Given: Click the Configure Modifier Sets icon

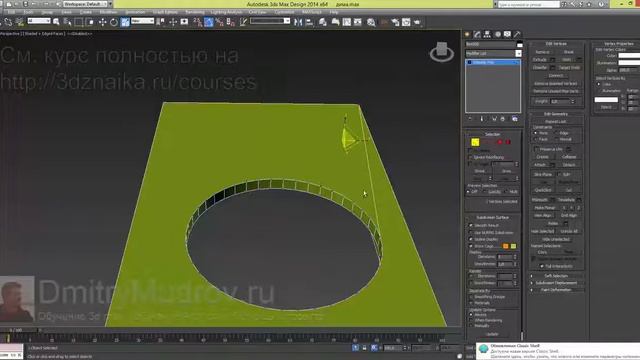Looking at the screenshot, I should tap(515, 119).
